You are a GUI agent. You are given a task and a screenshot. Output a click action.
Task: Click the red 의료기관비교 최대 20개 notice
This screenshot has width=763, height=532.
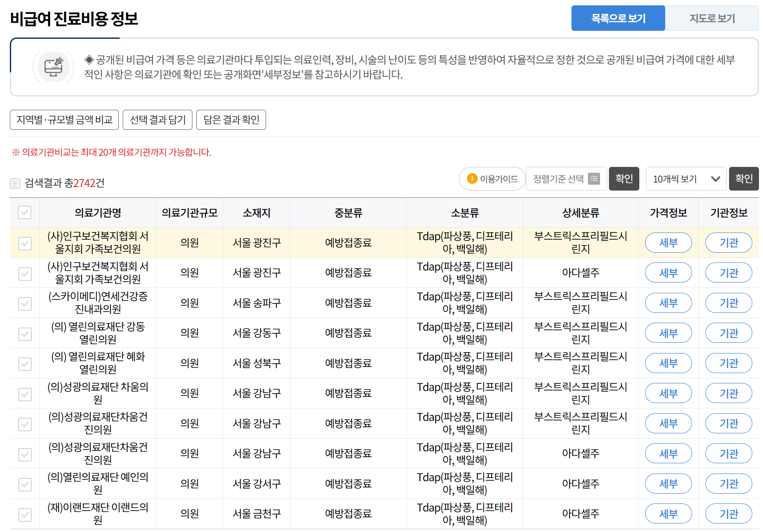(111, 152)
